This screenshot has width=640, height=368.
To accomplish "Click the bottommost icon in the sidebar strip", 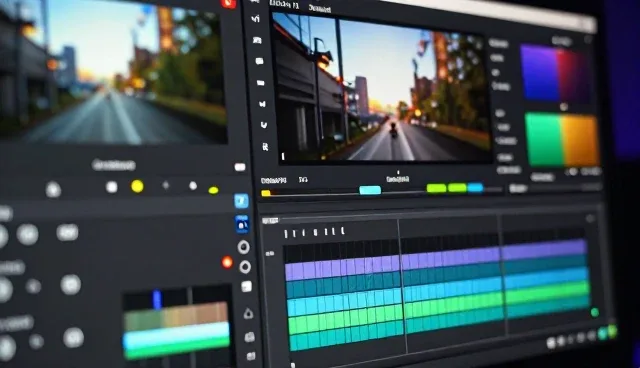I will [x=251, y=356].
